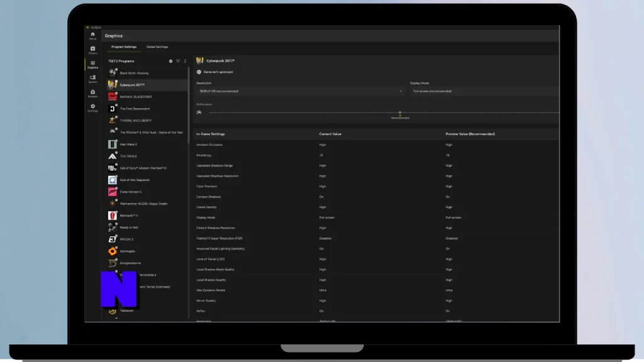Click the Dungeonborne game icon
The height and width of the screenshot is (362, 644).
(112, 263)
